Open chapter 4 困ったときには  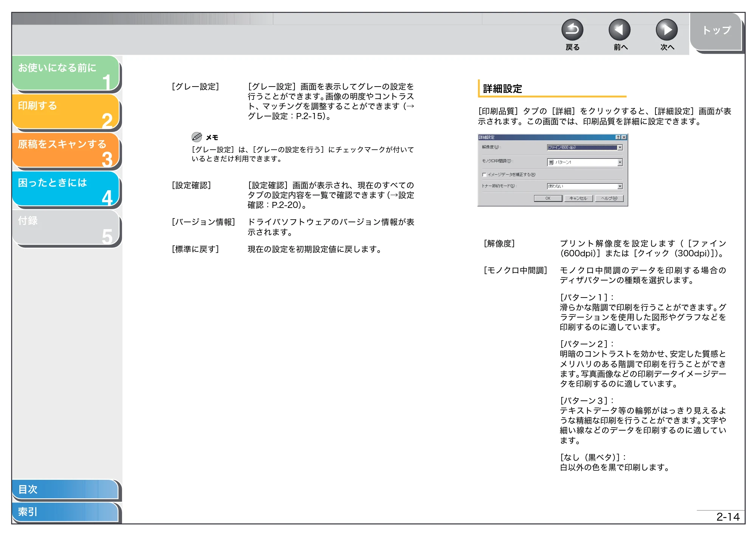tap(66, 189)
